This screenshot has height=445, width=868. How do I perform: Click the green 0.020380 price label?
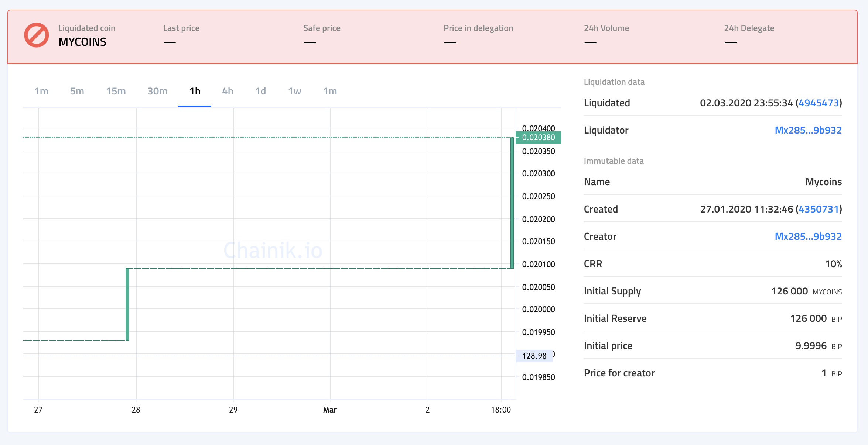pyautogui.click(x=538, y=138)
